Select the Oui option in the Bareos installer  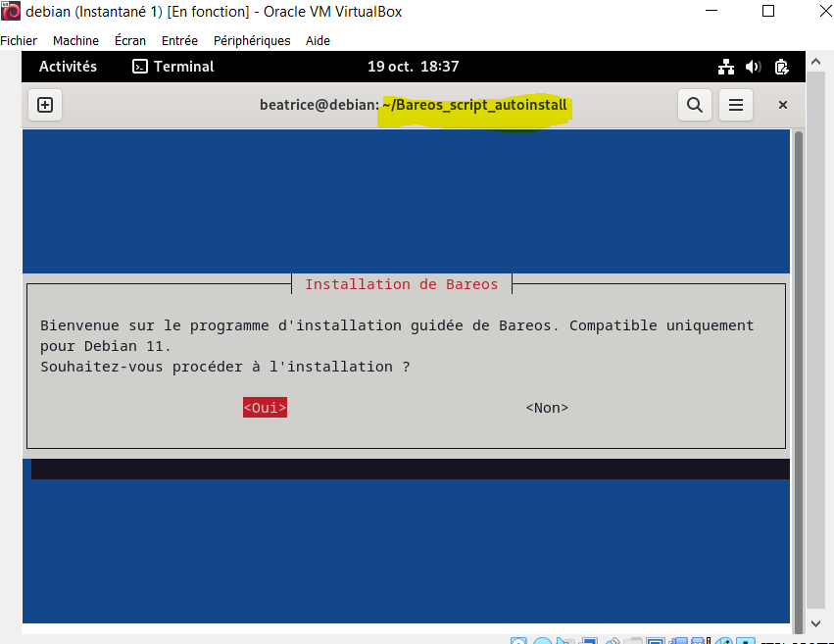264,407
